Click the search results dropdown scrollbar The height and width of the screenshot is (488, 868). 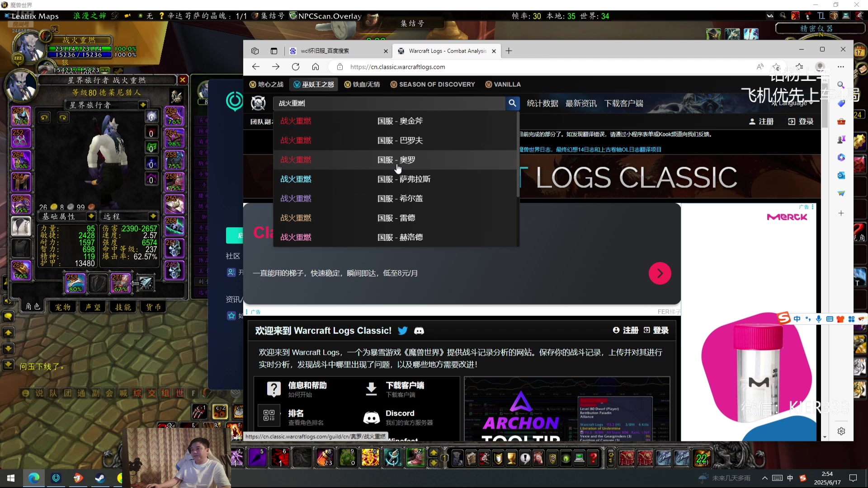point(518,154)
